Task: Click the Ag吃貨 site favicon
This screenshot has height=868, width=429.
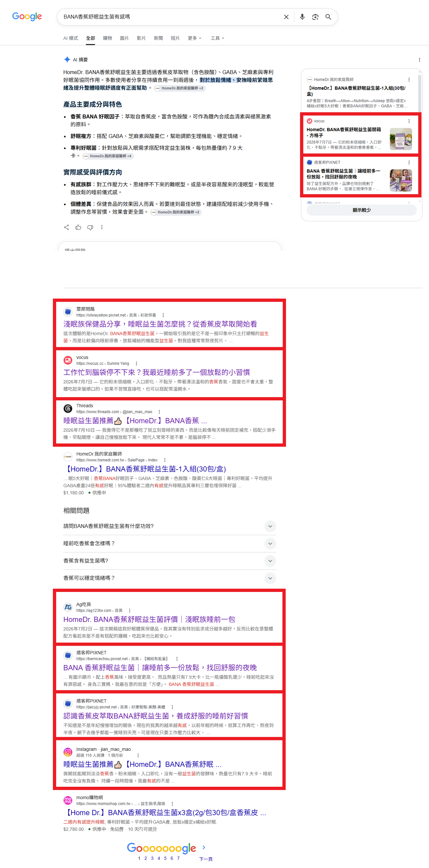Action: (68, 607)
